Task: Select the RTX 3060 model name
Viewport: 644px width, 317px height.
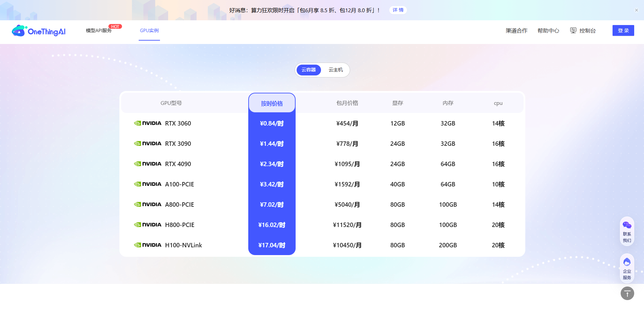Action: point(178,123)
